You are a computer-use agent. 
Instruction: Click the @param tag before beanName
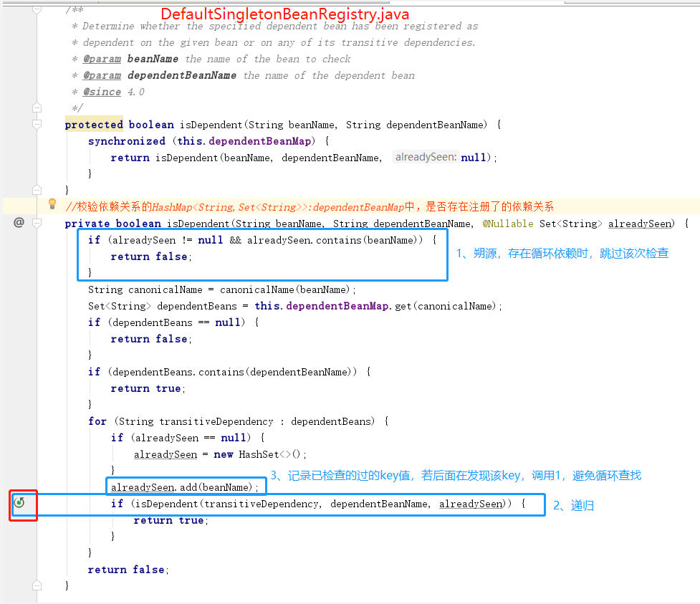pyautogui.click(x=102, y=59)
